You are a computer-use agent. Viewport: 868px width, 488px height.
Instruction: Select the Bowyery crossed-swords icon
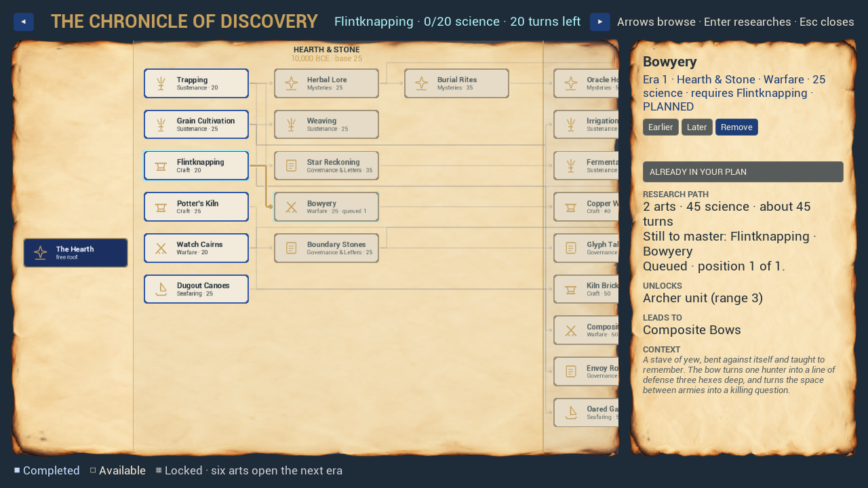pyautogui.click(x=291, y=207)
